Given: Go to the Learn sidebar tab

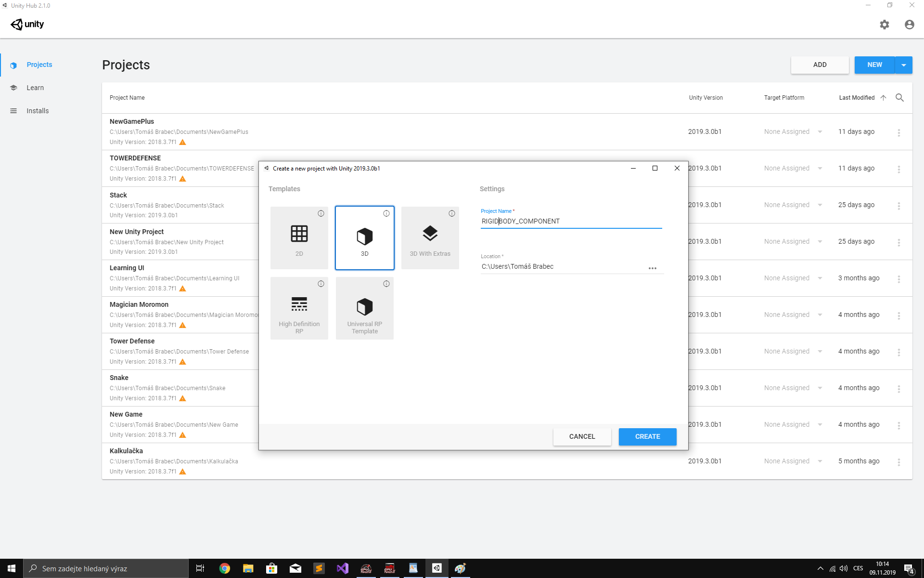Looking at the screenshot, I should pyautogui.click(x=35, y=88).
